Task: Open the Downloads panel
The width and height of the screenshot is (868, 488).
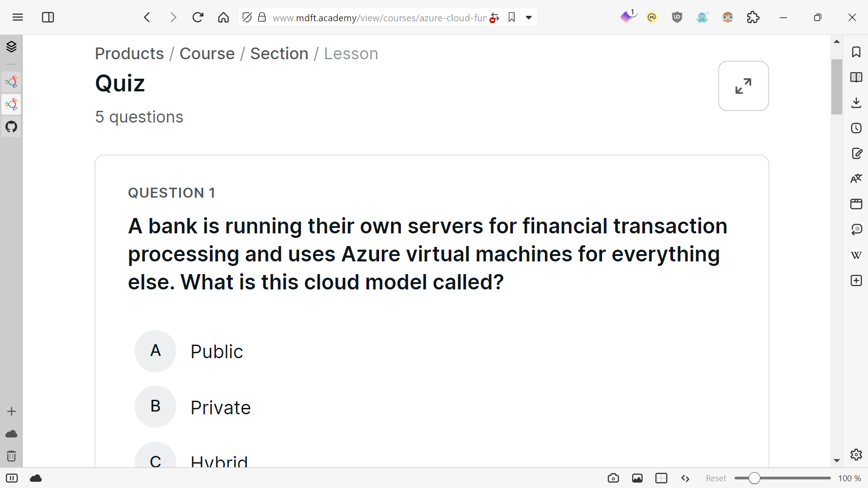Action: point(856,103)
